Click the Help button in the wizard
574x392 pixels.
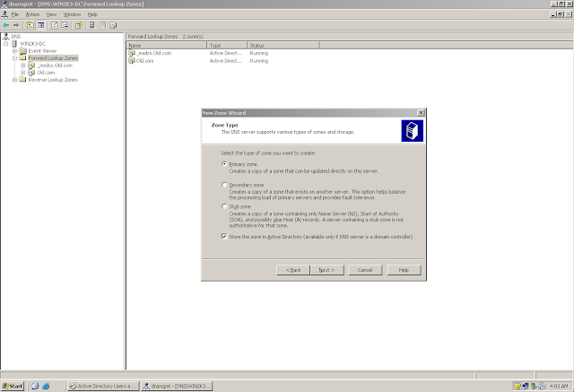point(404,270)
